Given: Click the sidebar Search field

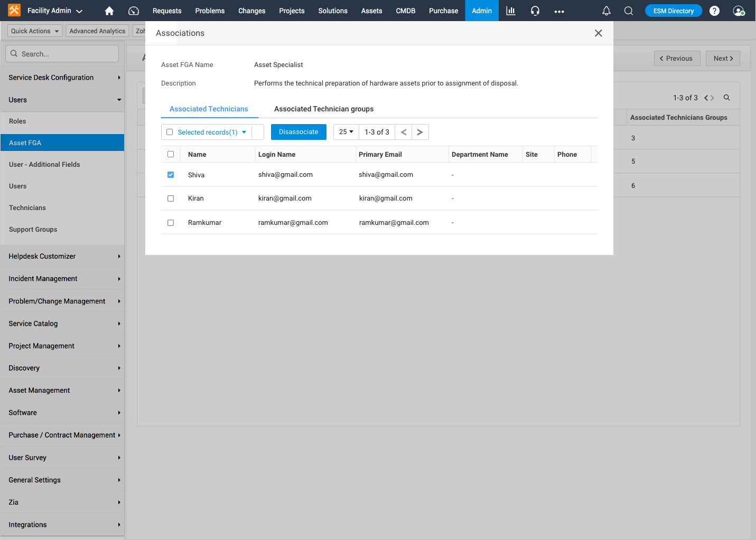Looking at the screenshot, I should (x=62, y=53).
